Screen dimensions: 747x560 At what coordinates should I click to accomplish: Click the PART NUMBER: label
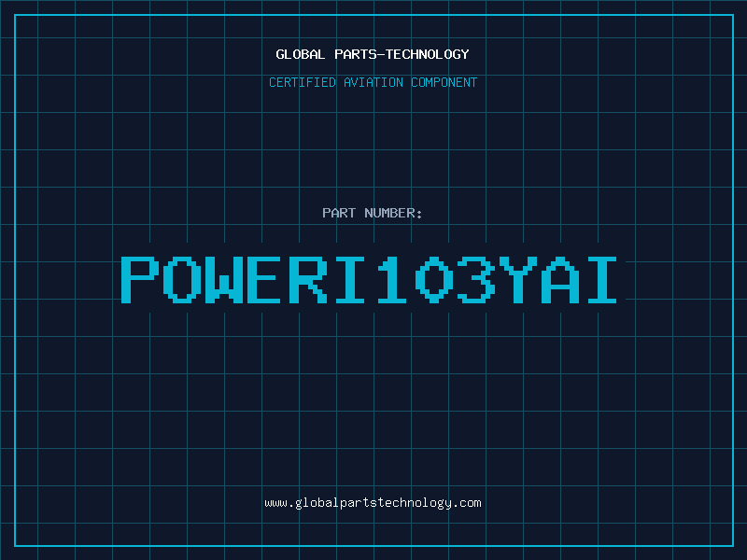pyautogui.click(x=373, y=213)
